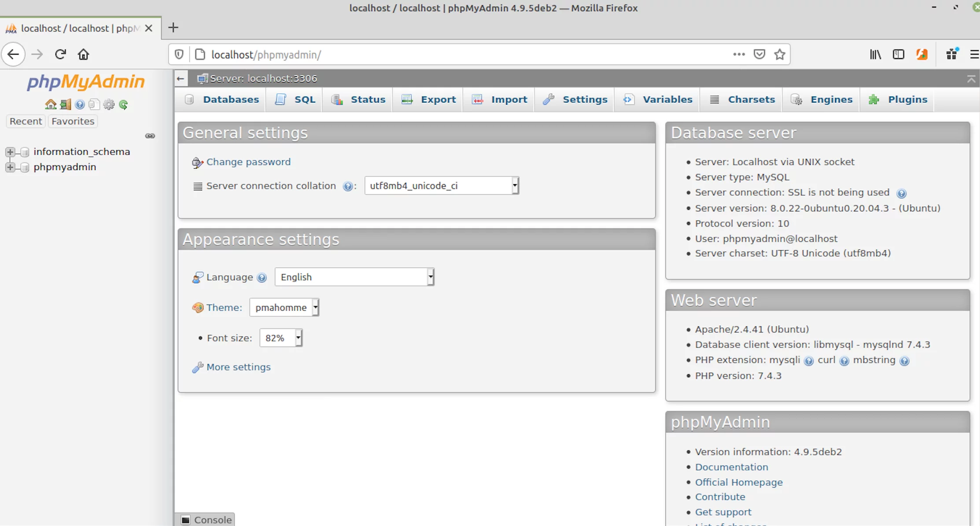Switch to the Charsets tab

742,100
